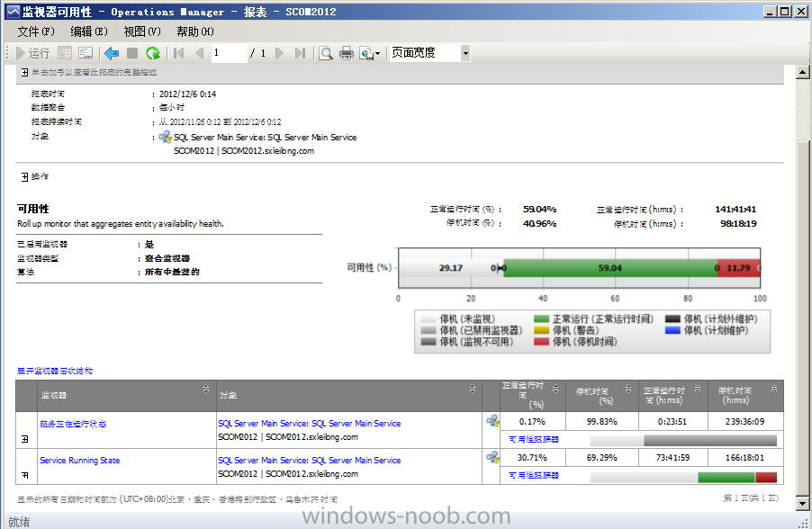Screen dimensions: 812x529
Task: Expand the 操作 section
Action: point(25,177)
